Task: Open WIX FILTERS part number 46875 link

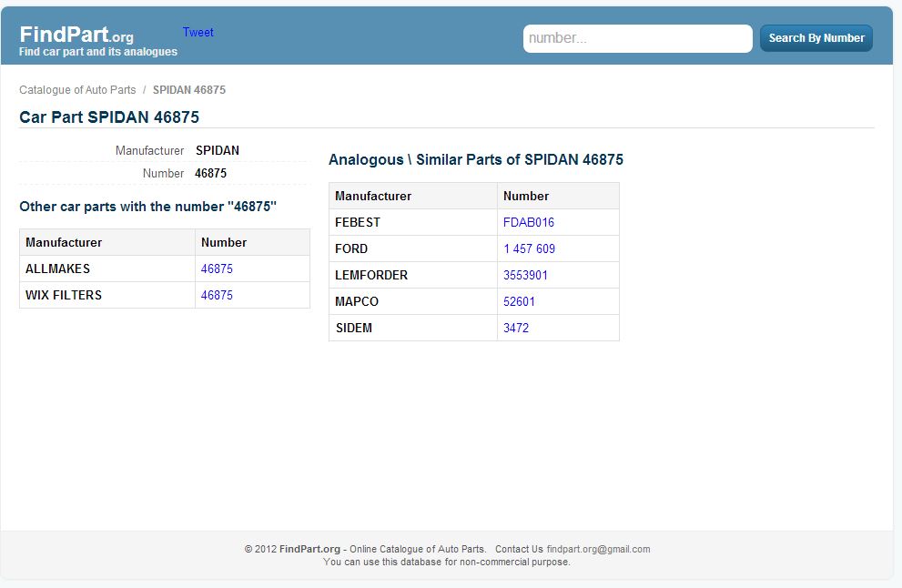Action: (217, 295)
